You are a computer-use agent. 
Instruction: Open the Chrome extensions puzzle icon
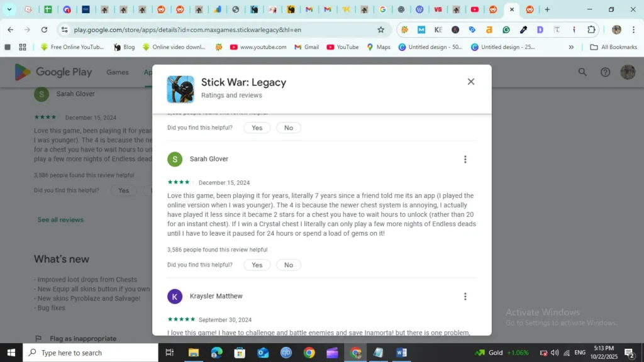tap(591, 30)
